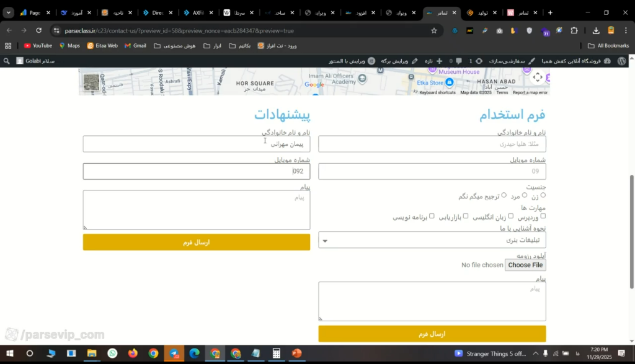Select ترجیح میگم نگم radio option
635x364 pixels.
pos(504,195)
